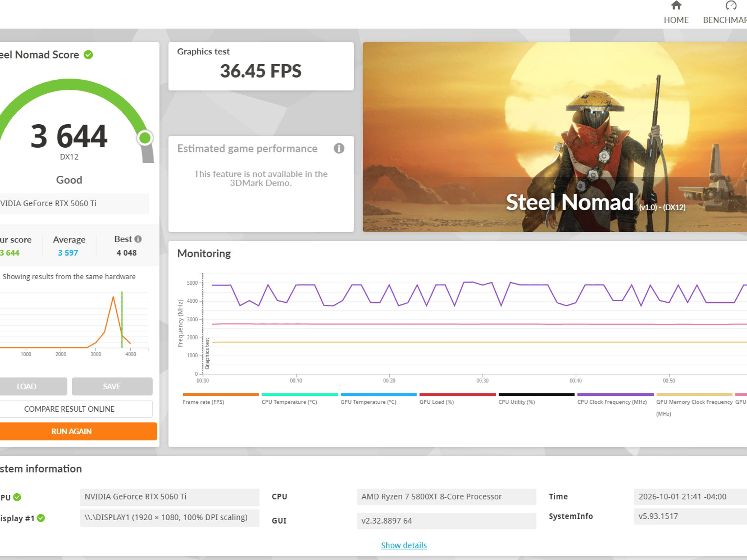
Task: Open the Benchmarks tab label
Action: (x=725, y=20)
